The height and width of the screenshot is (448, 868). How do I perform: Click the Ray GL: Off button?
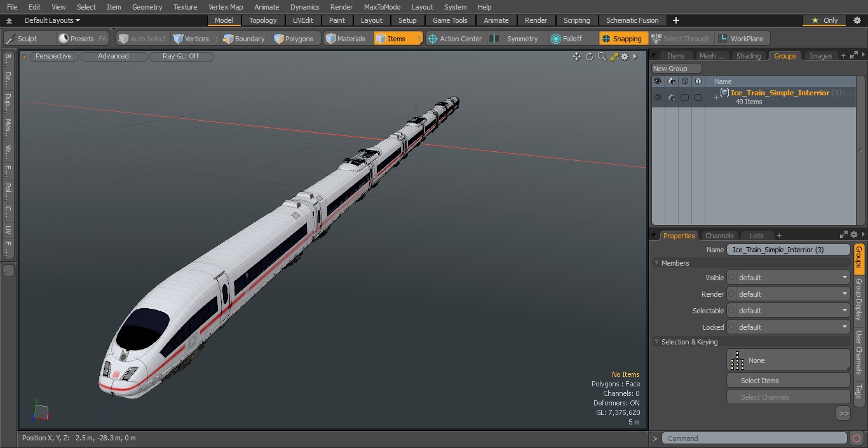click(x=181, y=56)
